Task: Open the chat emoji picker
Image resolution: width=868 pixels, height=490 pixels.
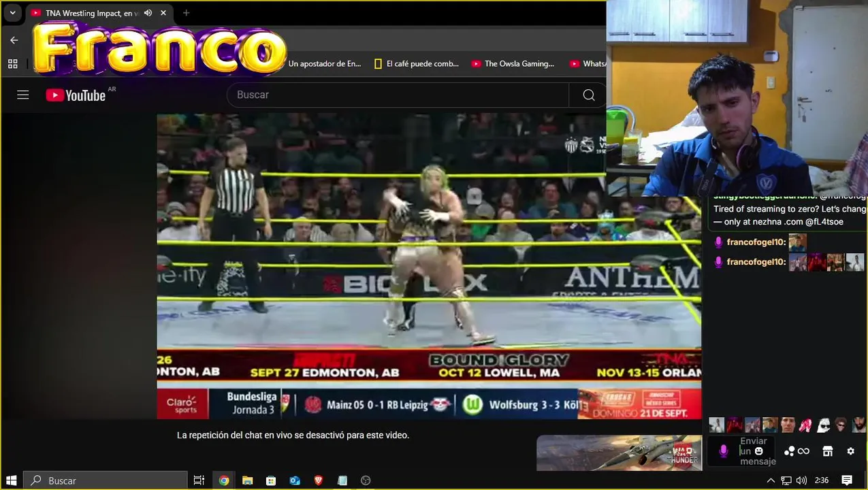Action: coord(758,451)
